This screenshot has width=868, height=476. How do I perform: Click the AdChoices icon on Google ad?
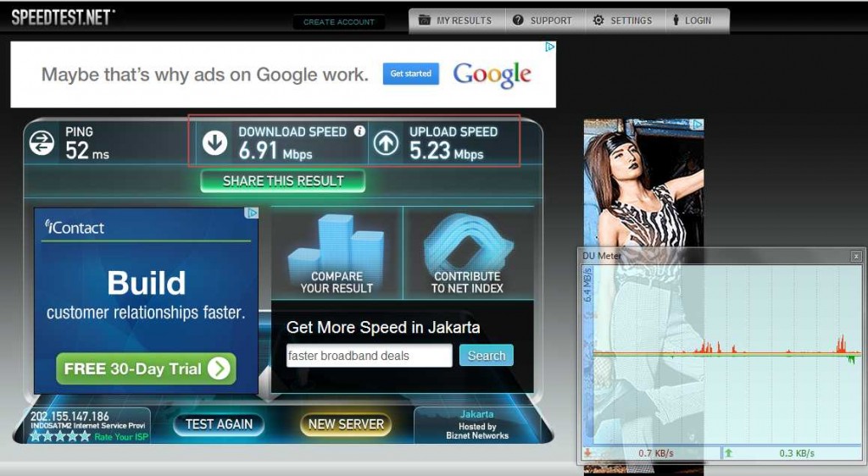pyautogui.click(x=549, y=47)
